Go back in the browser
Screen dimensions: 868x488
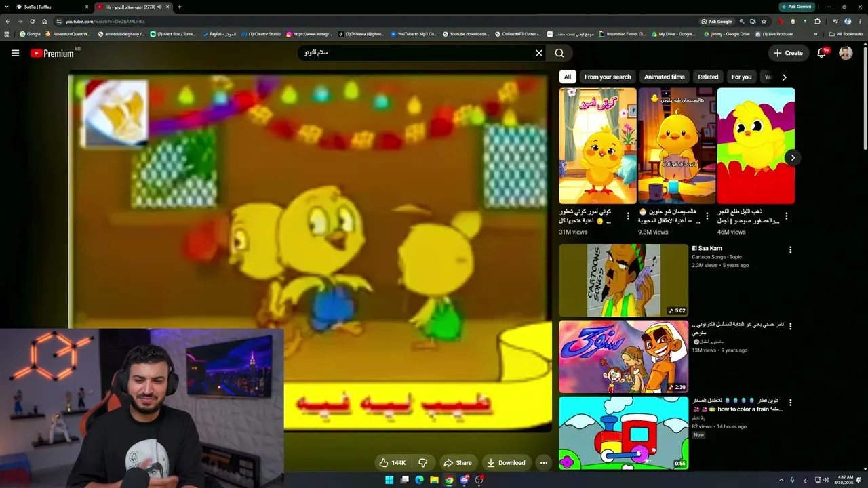click(x=7, y=21)
